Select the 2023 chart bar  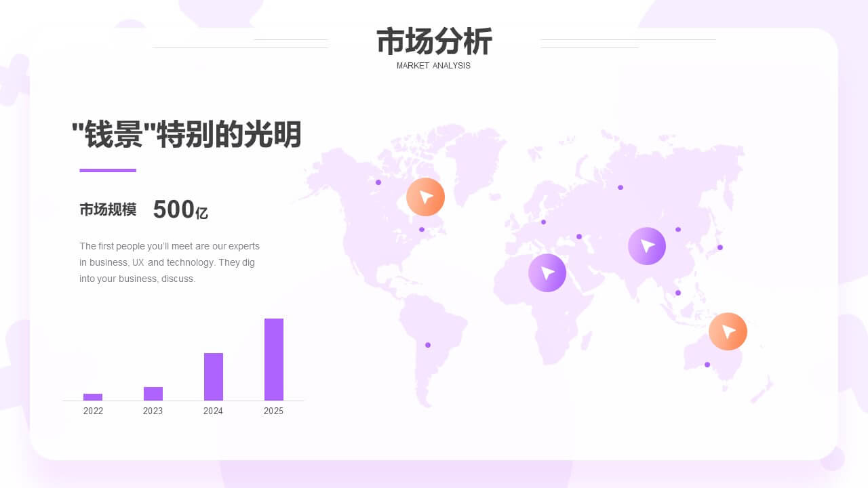coord(153,394)
